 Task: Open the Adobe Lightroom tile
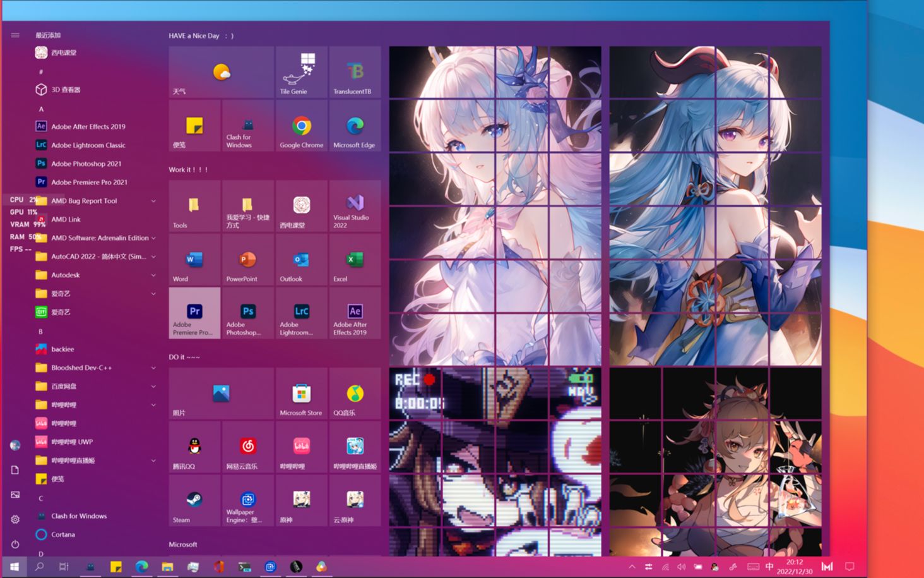tap(302, 313)
